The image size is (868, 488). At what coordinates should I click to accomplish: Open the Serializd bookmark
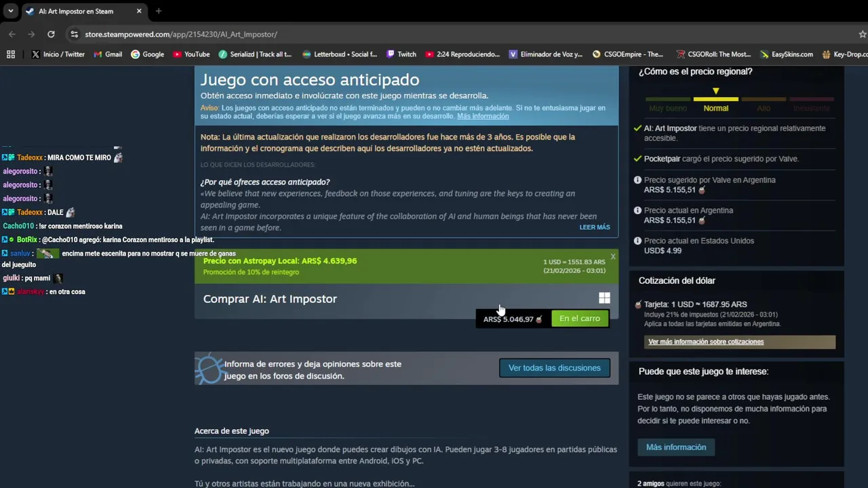[255, 54]
